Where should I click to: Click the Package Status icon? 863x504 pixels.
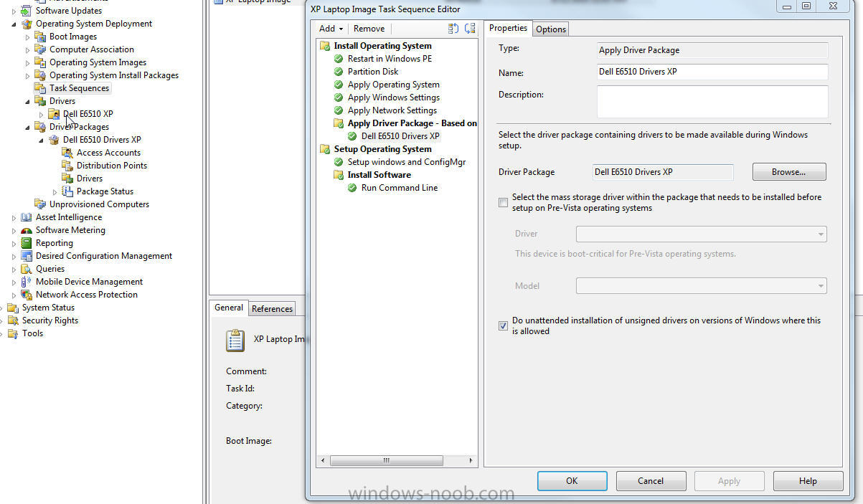coord(67,191)
